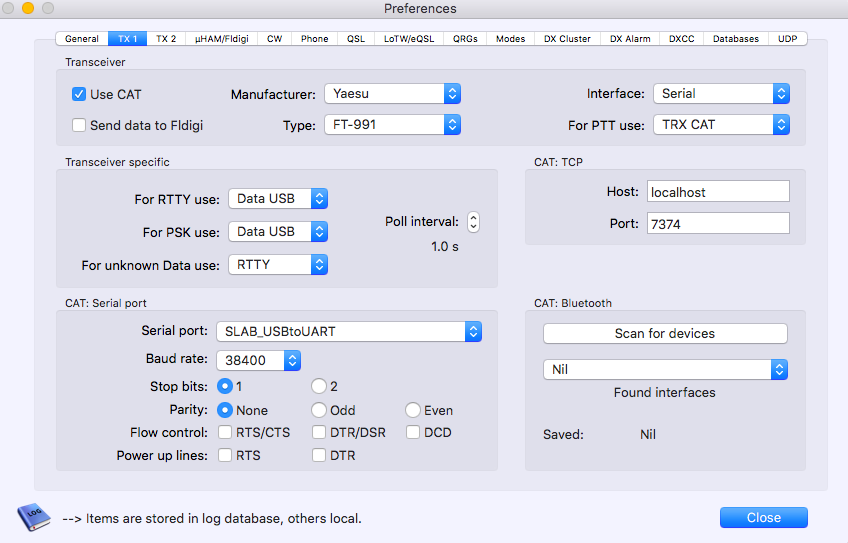Set parity to Odd
848x543 pixels.
[x=319, y=410]
